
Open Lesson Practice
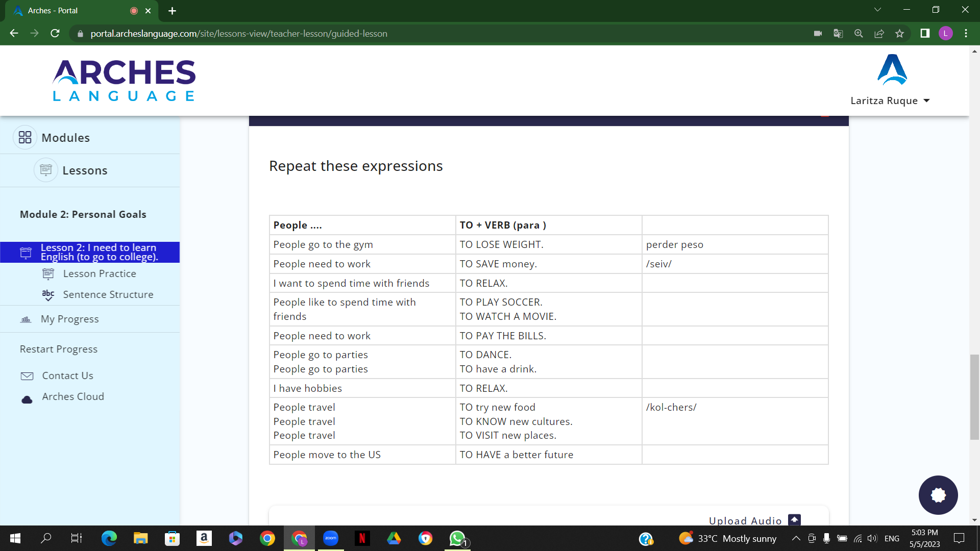pyautogui.click(x=100, y=273)
